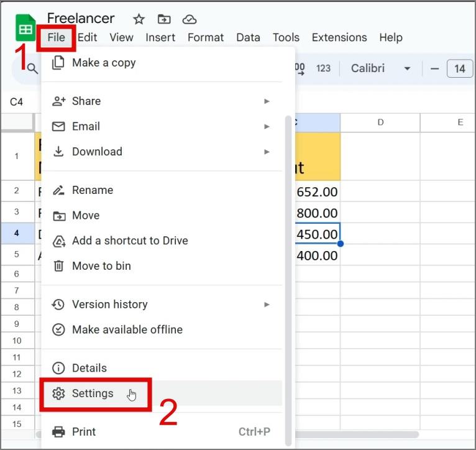Open the Data menu
The image size is (476, 450).
(248, 38)
